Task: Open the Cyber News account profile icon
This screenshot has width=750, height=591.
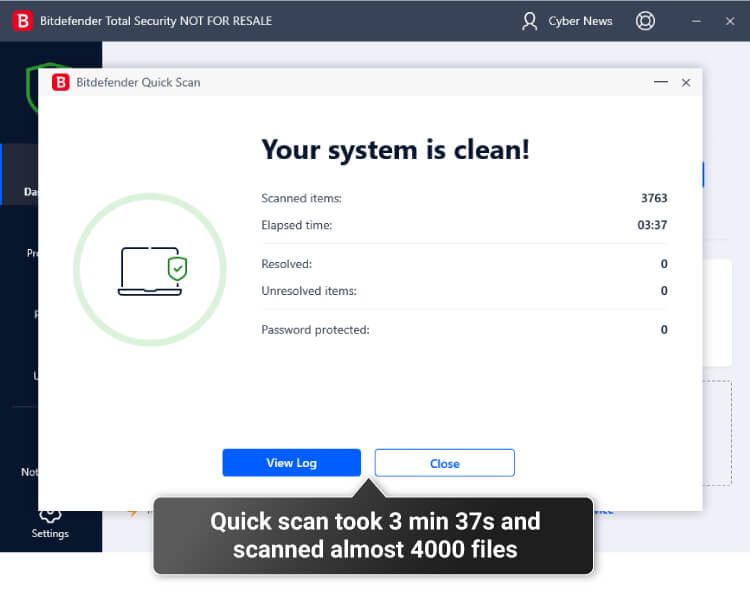Action: point(529,21)
